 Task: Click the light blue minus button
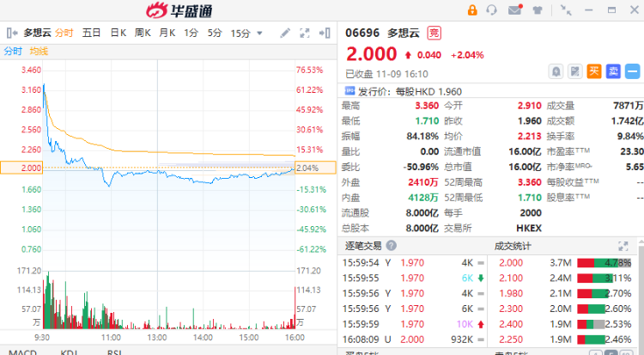[x=633, y=71]
